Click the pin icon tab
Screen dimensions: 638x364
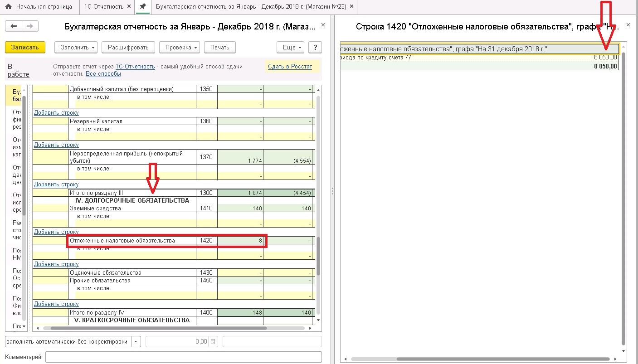[x=142, y=7]
